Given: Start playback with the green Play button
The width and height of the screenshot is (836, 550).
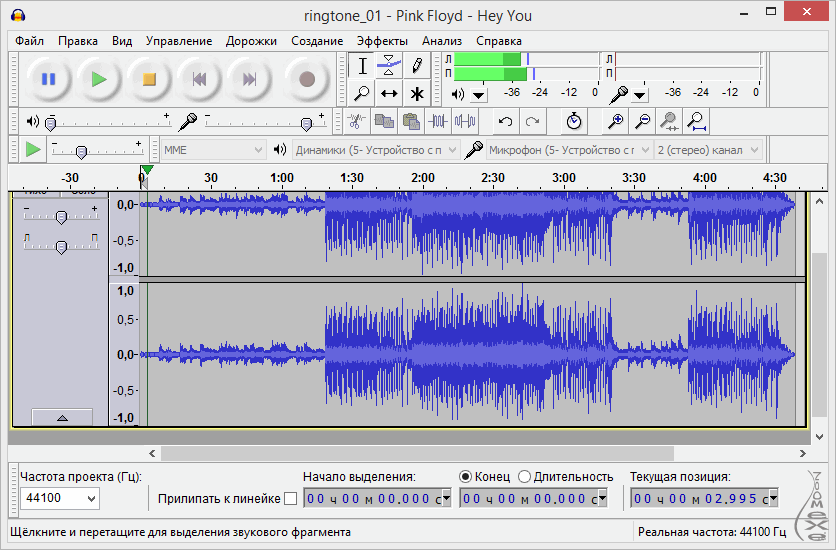Looking at the screenshot, I should 99,79.
